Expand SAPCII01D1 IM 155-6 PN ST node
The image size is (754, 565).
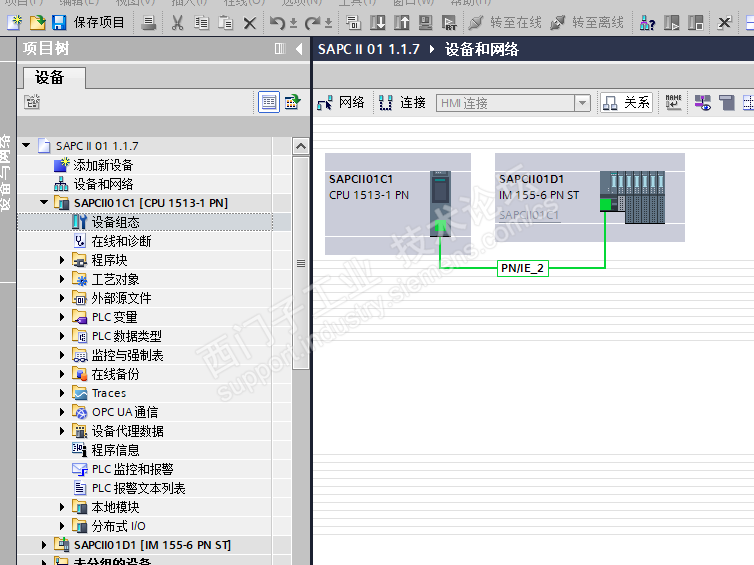coord(44,545)
